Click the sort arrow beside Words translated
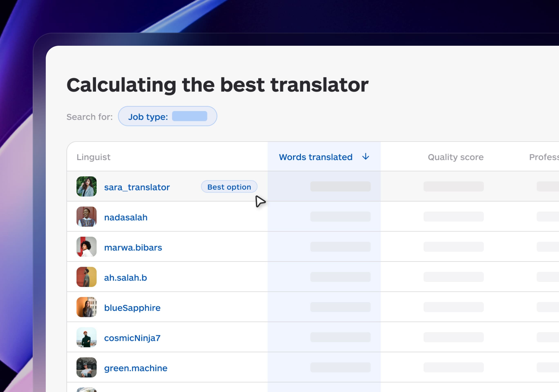 [366, 157]
